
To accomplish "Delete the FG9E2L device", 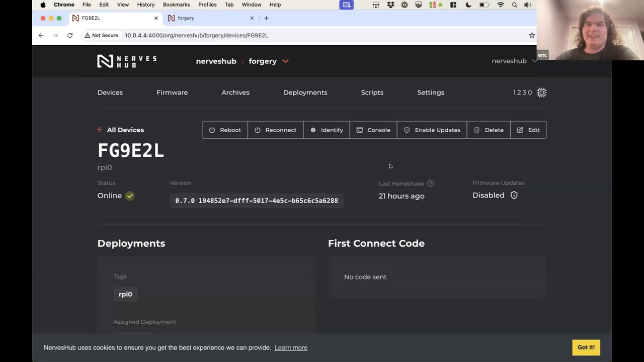I will 489,130.
